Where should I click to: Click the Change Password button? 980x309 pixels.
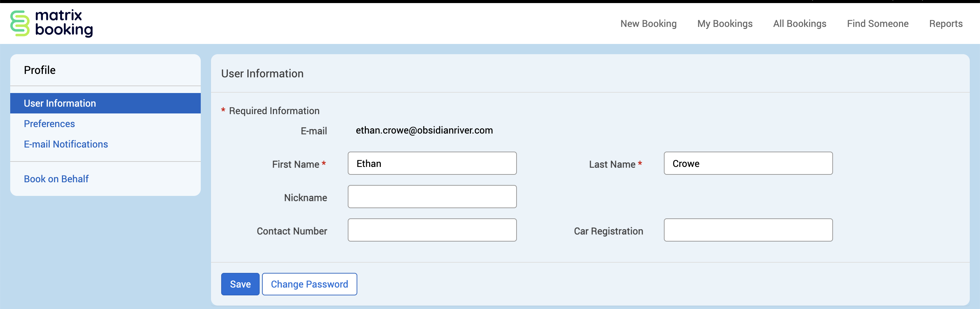309,284
